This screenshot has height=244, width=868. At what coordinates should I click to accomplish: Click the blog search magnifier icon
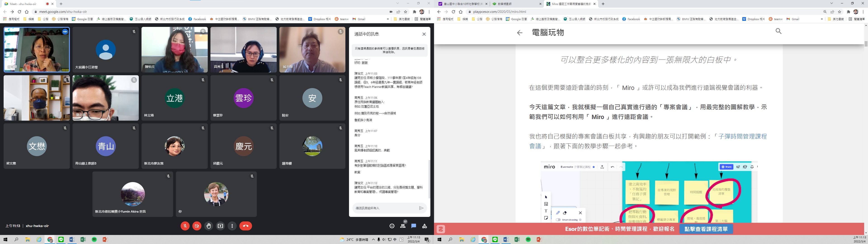[778, 31]
